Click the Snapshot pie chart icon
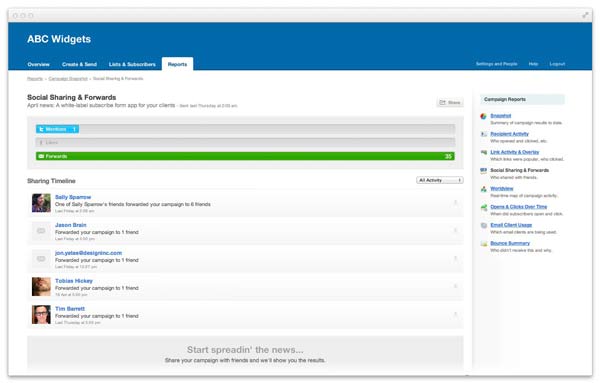600x383 pixels. (483, 116)
